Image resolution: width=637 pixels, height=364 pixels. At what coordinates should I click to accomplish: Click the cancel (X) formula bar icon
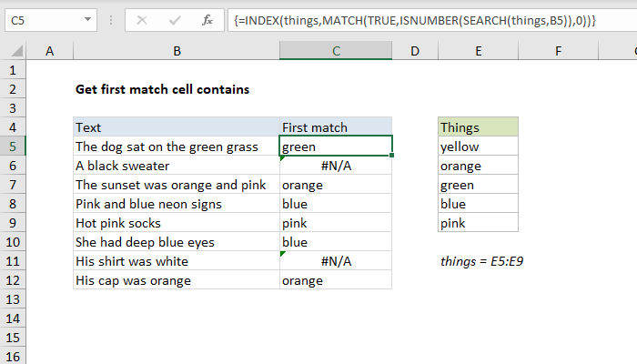(x=142, y=19)
